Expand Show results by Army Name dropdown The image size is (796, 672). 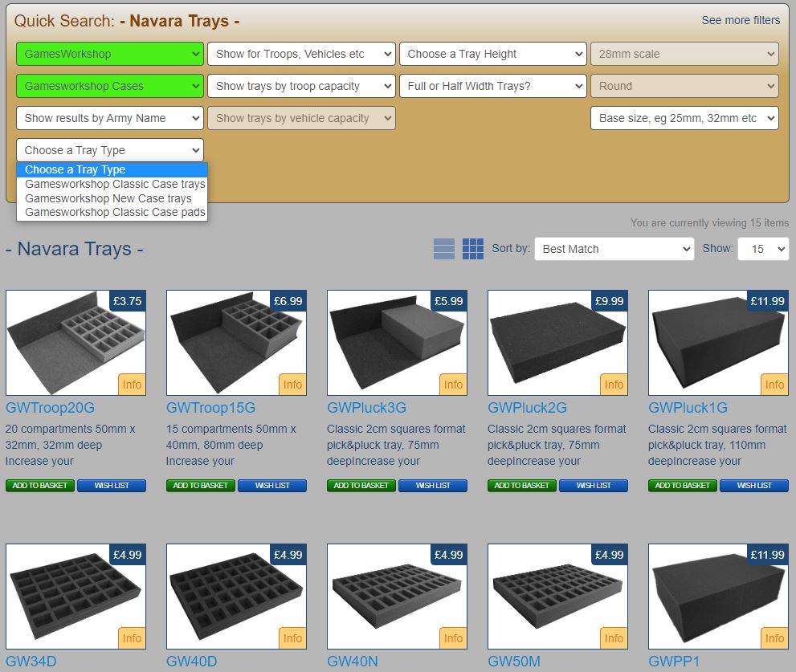[110, 118]
